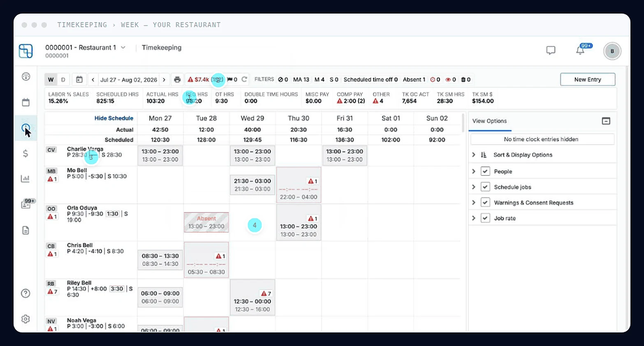Open the ID card icon with 99+ badge

26,204
